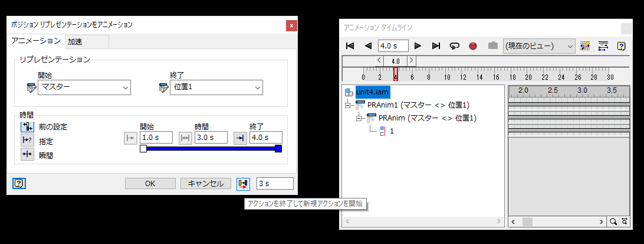
Task: Click the red record animation button
Action: point(473,46)
